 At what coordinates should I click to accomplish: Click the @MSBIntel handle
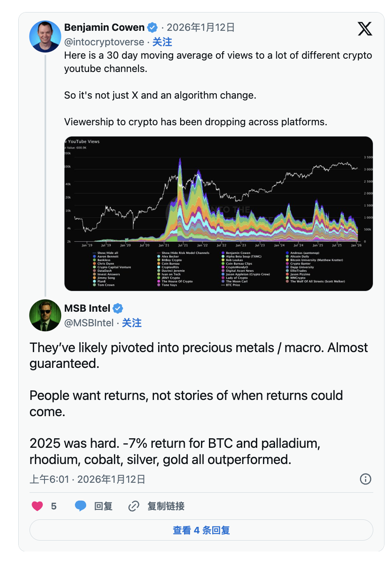click(89, 323)
